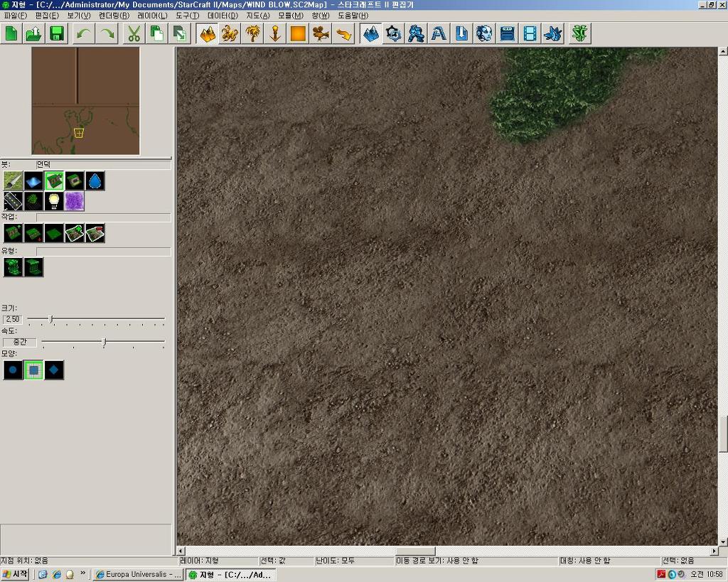Choose the remove ramp operation with red minus
This screenshot has width=728, height=582.
click(x=95, y=233)
